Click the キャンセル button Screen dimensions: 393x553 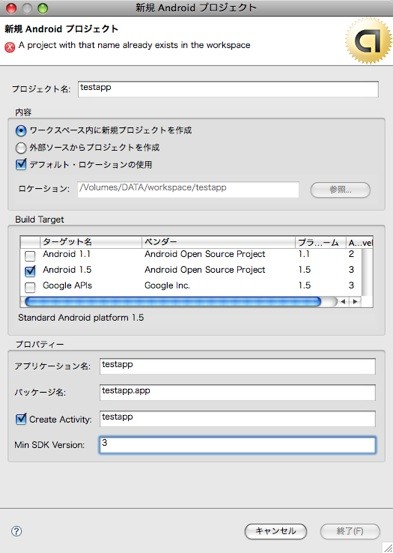point(276,531)
